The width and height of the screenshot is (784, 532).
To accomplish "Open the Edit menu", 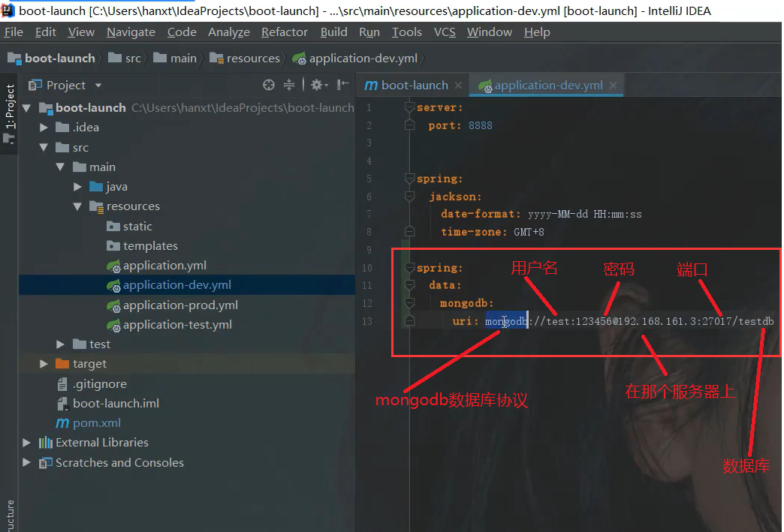I will click(46, 32).
